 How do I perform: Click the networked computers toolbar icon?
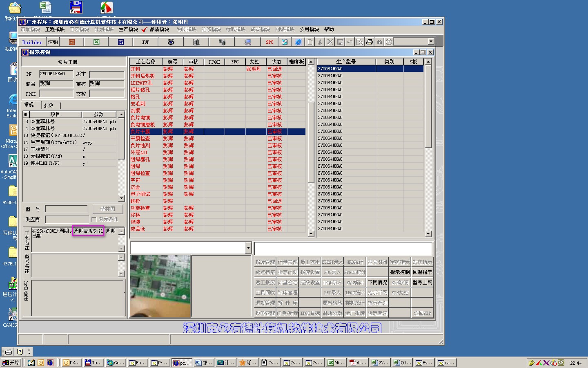click(x=222, y=42)
